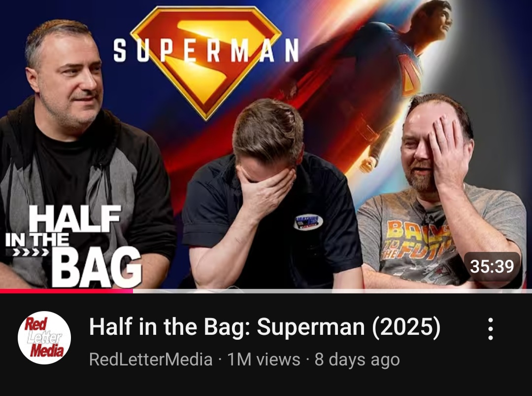Click the 8 days ago label
532x396 pixels.
[357, 360]
